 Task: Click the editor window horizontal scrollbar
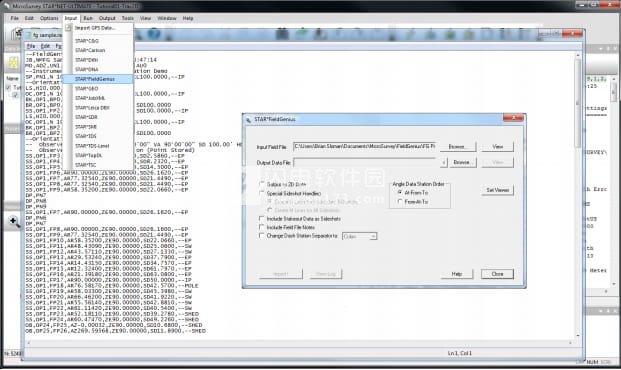click(x=299, y=343)
